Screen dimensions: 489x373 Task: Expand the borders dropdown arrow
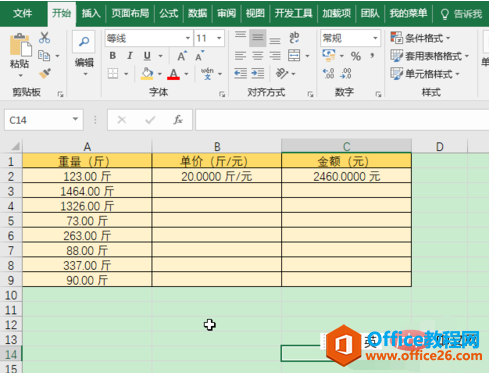(126, 74)
